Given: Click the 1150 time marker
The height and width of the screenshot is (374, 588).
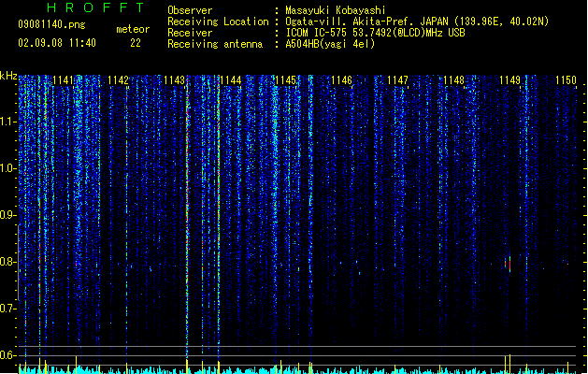Looking at the screenshot, I should pos(566,80).
